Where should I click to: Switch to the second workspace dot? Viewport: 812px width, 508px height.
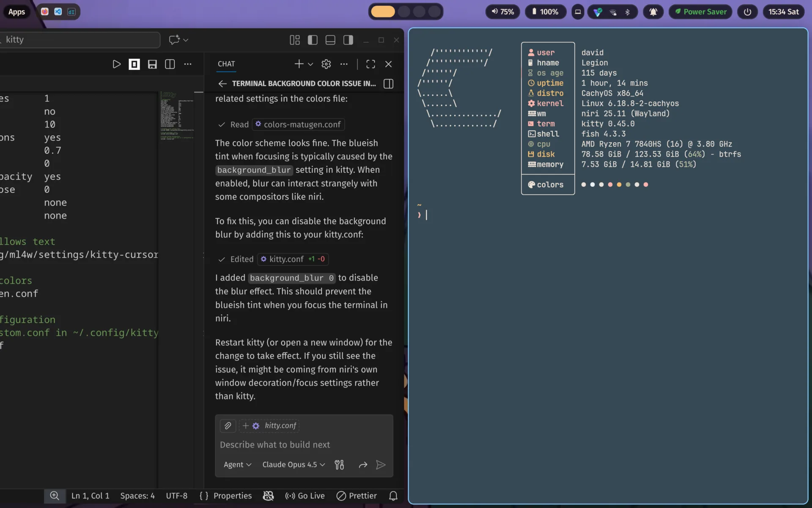tap(404, 11)
